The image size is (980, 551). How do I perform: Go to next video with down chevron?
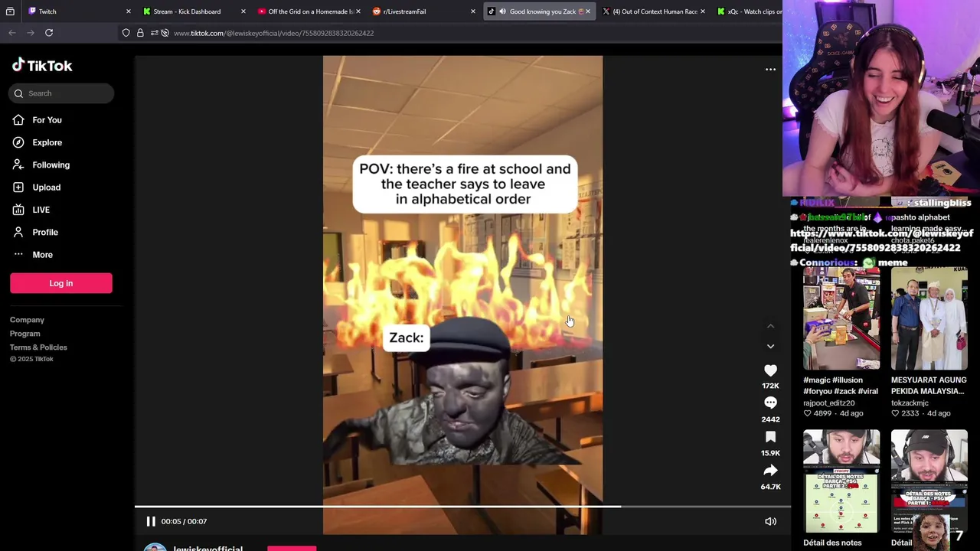(x=770, y=346)
